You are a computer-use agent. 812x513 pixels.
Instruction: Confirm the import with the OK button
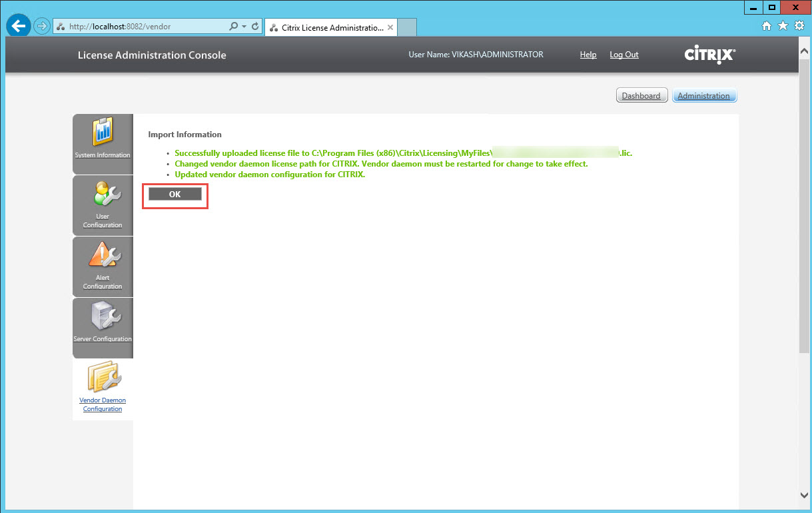pyautogui.click(x=175, y=194)
